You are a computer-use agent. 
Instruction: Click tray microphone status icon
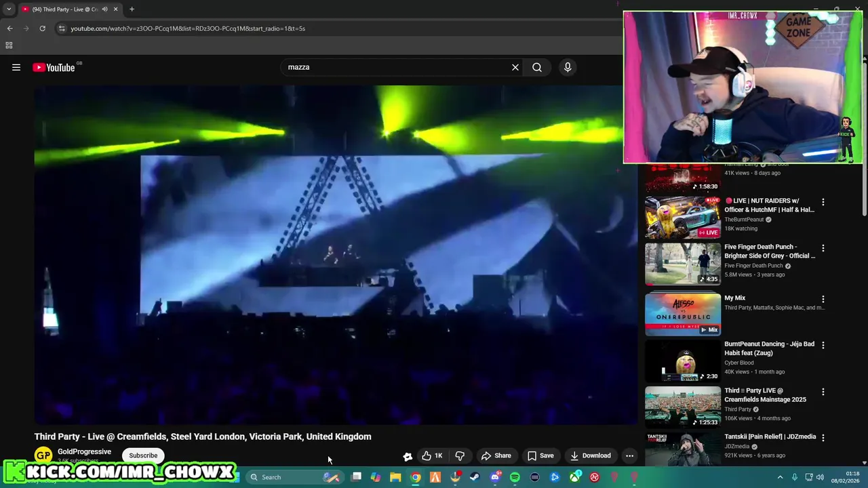tap(794, 477)
